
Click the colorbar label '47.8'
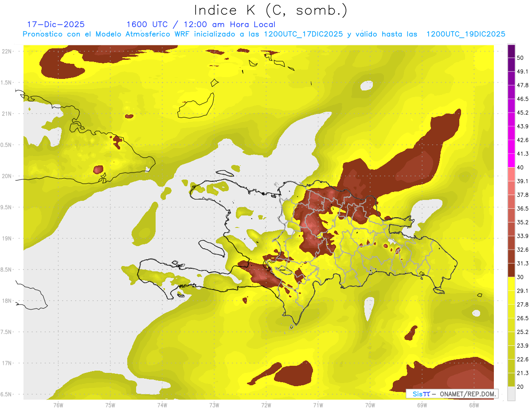pyautogui.click(x=523, y=85)
